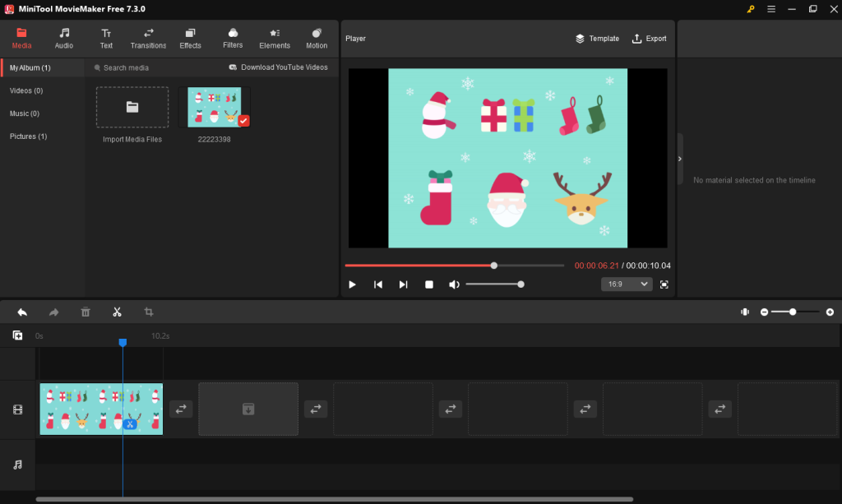Click the Add track icon
Viewport: 842px width, 504px height.
(17, 335)
